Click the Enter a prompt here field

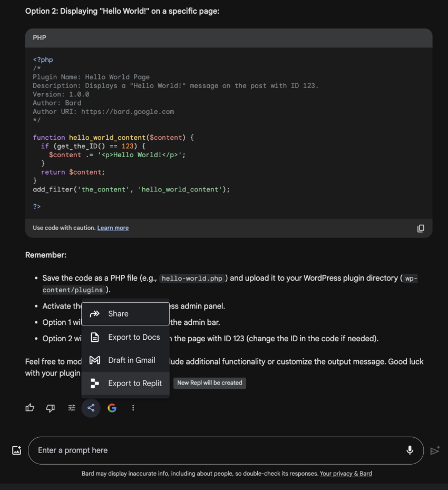(x=226, y=450)
